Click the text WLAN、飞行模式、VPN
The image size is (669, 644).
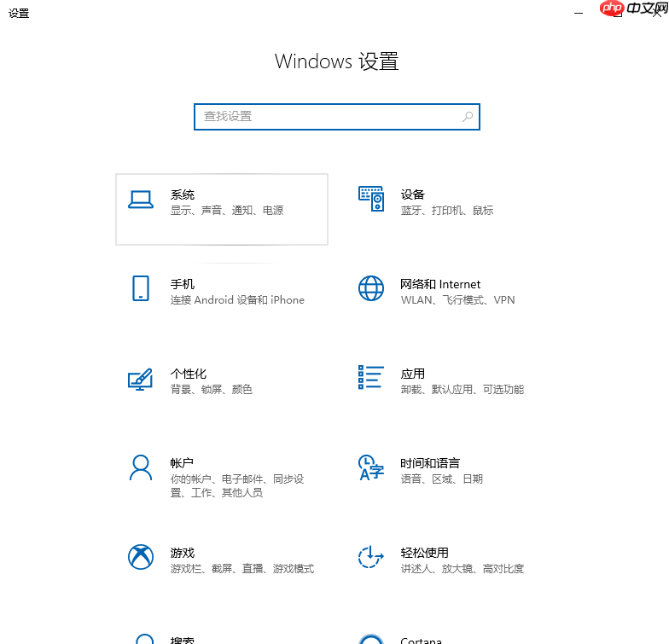(x=457, y=300)
